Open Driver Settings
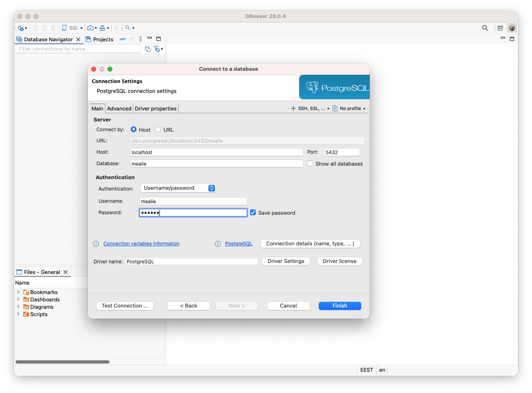This screenshot has height=393, width=532. click(286, 261)
